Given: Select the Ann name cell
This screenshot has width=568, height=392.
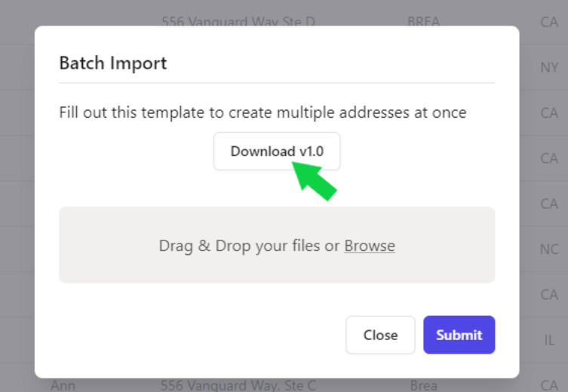Looking at the screenshot, I should (63, 385).
